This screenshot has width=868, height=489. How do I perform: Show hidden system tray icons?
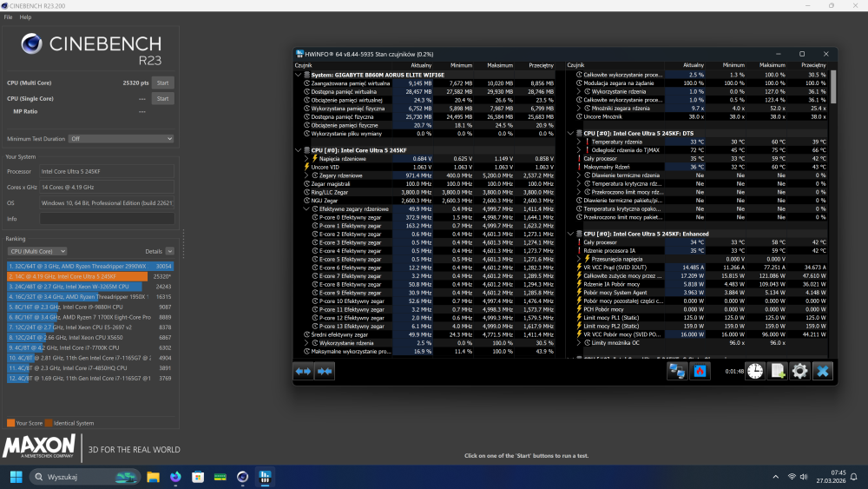click(x=775, y=477)
